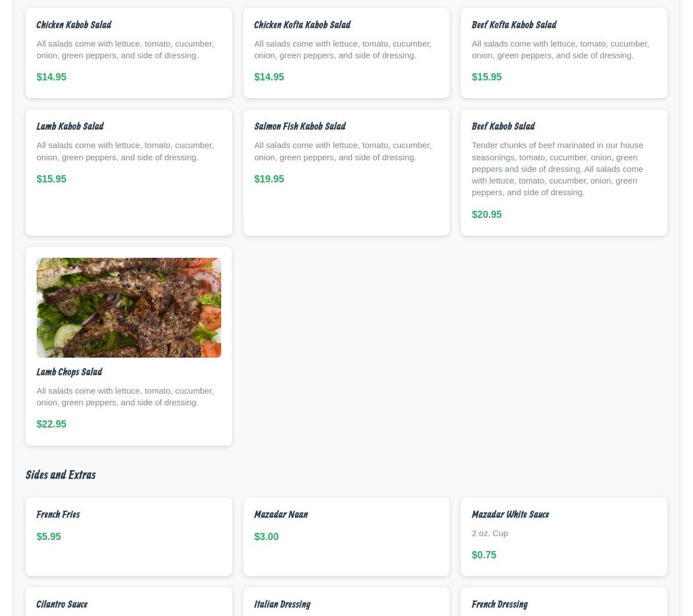The height and width of the screenshot is (616, 693).
Task: Select the Lamb Chops Salad title
Action: [69, 372]
